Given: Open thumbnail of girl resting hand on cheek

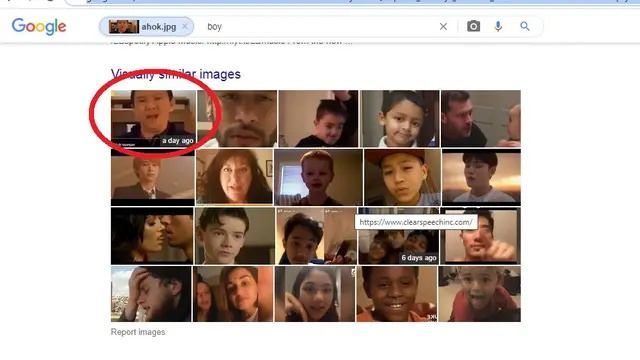Looking at the screenshot, I should 315,294.
